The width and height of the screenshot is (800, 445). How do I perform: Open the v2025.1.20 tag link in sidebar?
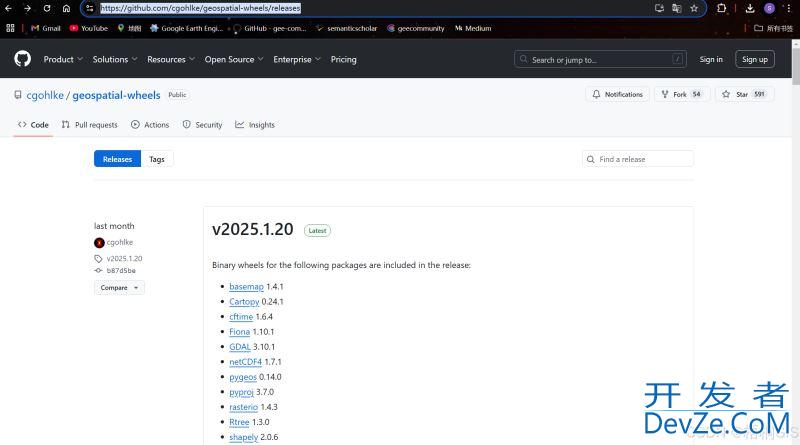coord(124,258)
